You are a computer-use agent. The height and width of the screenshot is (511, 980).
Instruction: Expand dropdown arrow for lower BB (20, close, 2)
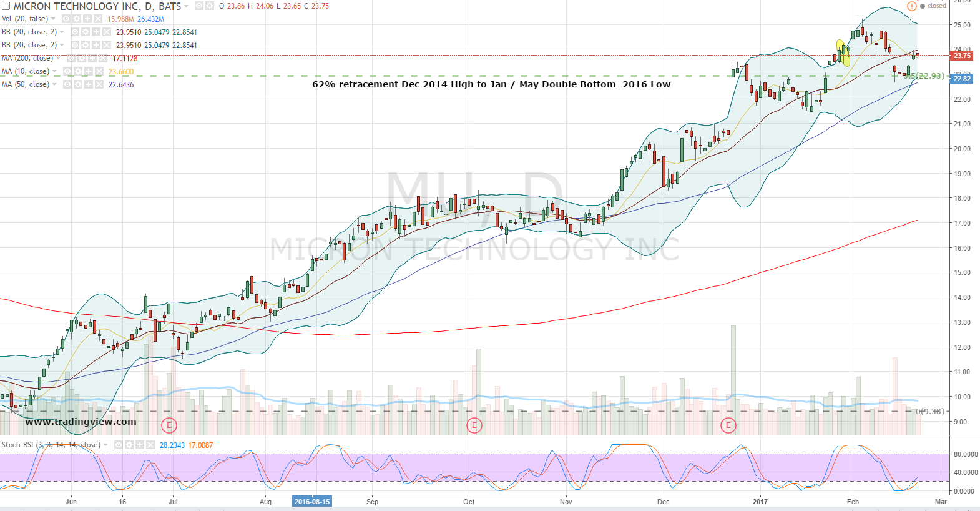pyautogui.click(x=62, y=46)
